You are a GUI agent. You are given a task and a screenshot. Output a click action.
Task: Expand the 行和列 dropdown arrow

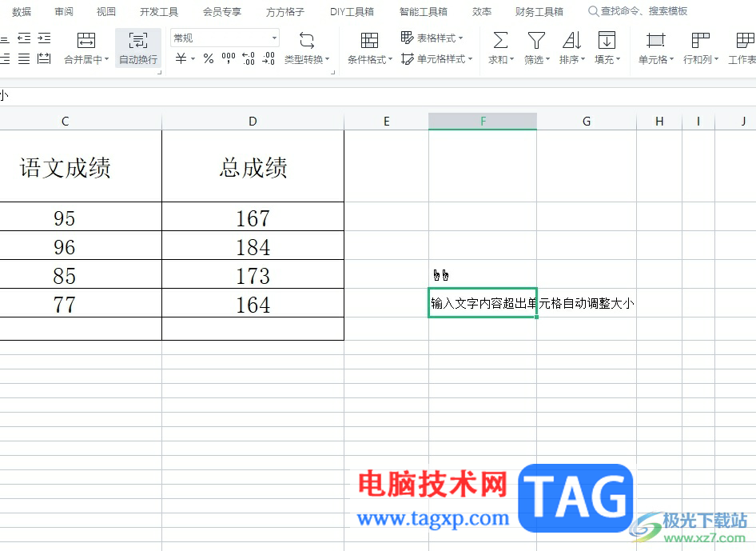pyautogui.click(x=716, y=59)
